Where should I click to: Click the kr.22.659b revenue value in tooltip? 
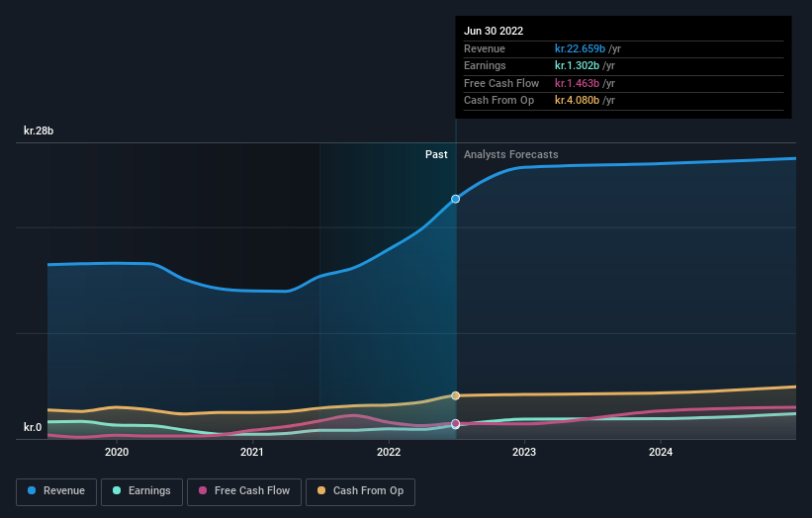pyautogui.click(x=580, y=48)
